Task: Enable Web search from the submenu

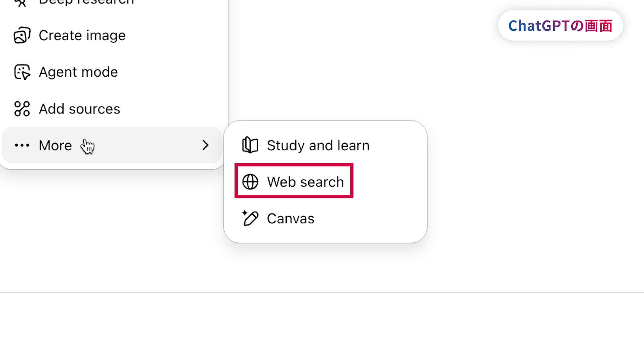Action: tap(305, 182)
